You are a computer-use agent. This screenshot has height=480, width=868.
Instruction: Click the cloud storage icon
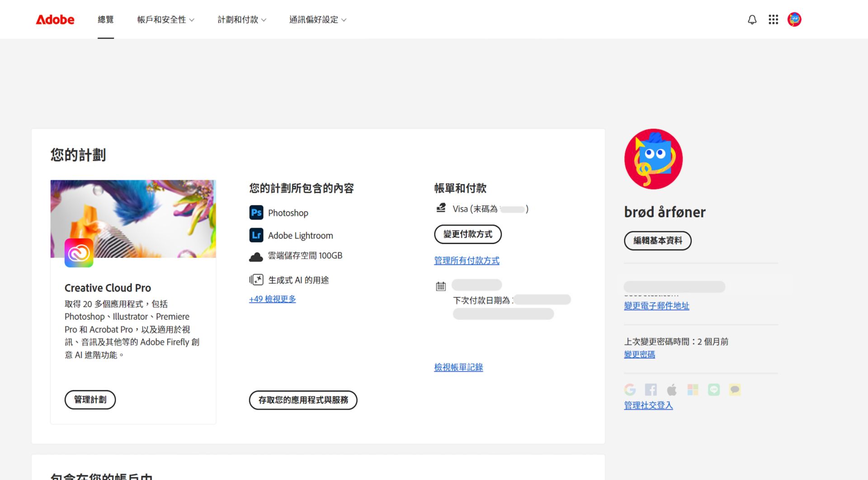[256, 256]
